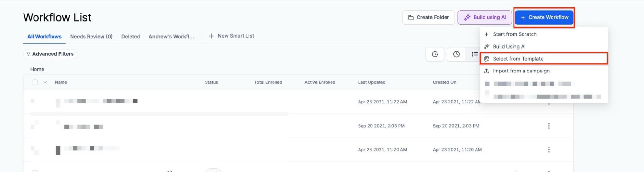This screenshot has height=172, width=644.
Task: Pick Select from Template menu option
Action: 518,59
